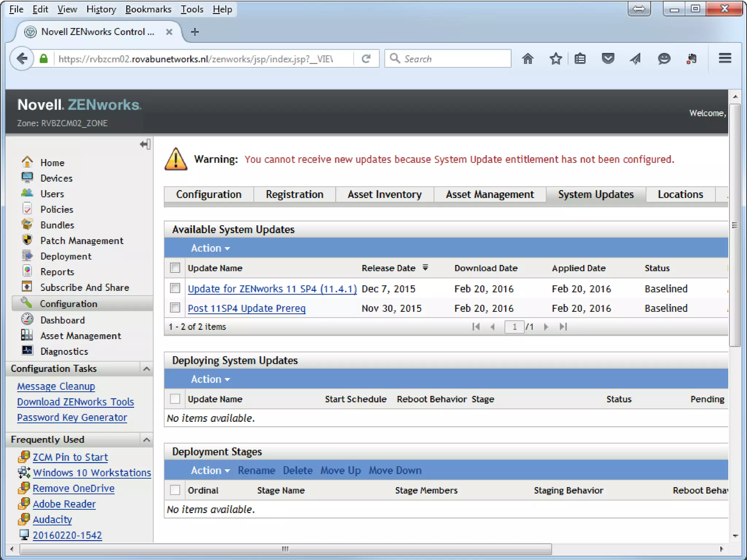
Task: Select all Deployment Stages checkbox
Action: pyautogui.click(x=175, y=490)
